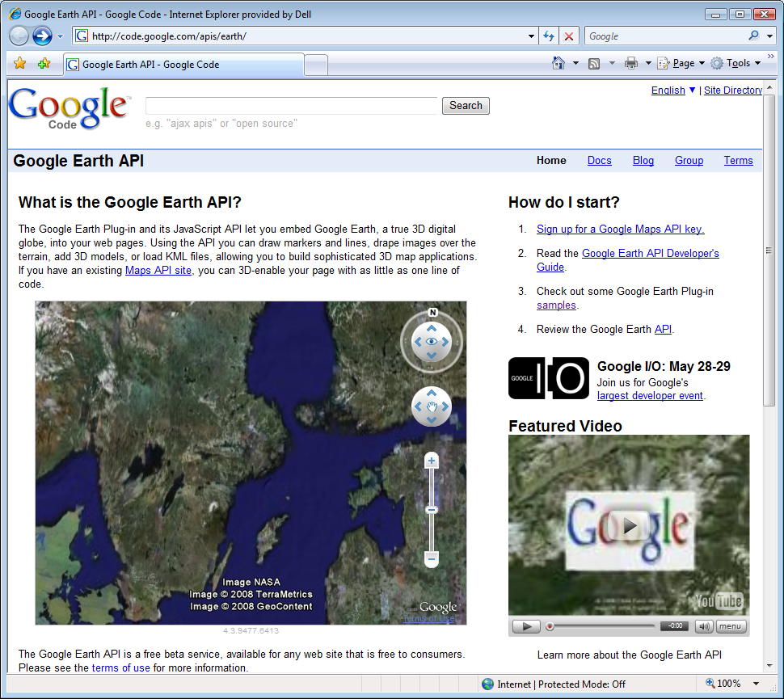
Task: Mute the featured video sound
Action: 703,626
